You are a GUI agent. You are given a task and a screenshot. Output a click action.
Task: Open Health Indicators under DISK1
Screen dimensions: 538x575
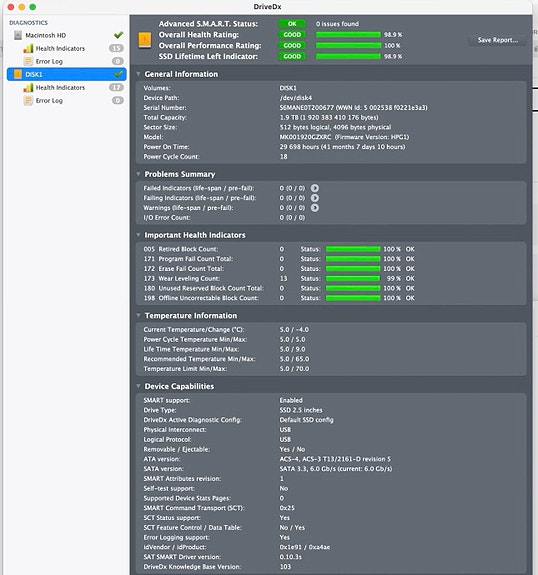click(x=60, y=88)
